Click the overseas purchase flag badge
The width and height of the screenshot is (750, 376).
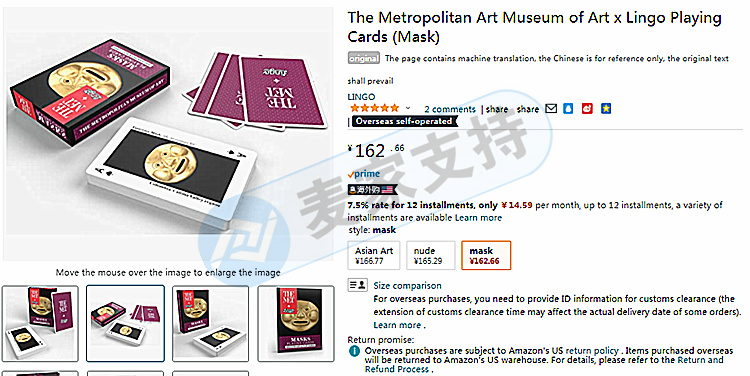coord(373,189)
